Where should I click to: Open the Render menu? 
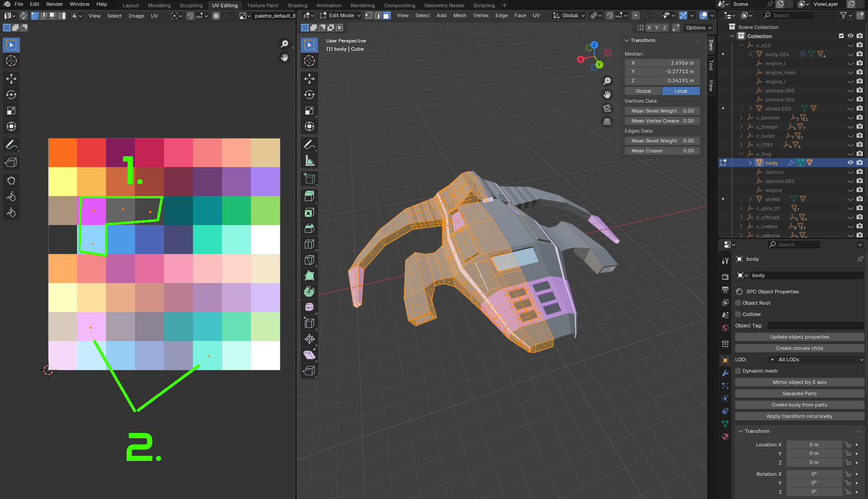(x=54, y=4)
